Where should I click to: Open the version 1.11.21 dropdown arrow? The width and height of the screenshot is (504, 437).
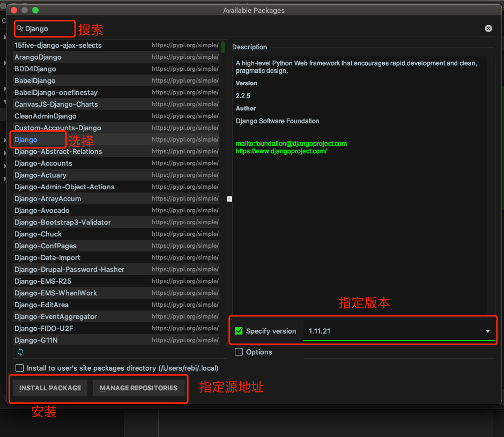pos(488,331)
